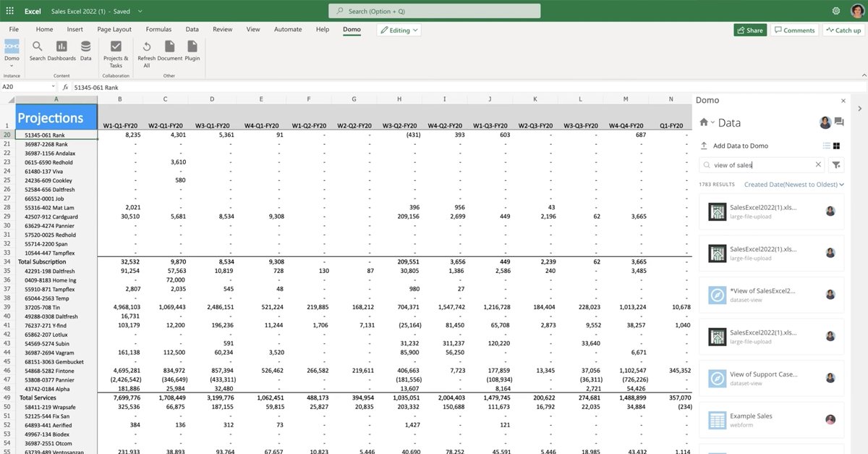Click the 'Total Subscription' cell
Screen dimensions: 868x454
pyautogui.click(x=56, y=261)
